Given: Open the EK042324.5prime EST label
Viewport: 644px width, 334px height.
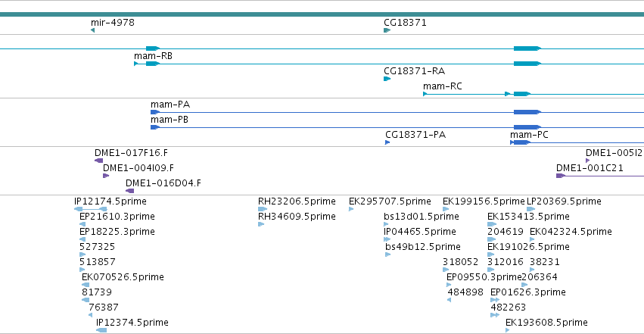Looking at the screenshot, I should pos(571,232).
